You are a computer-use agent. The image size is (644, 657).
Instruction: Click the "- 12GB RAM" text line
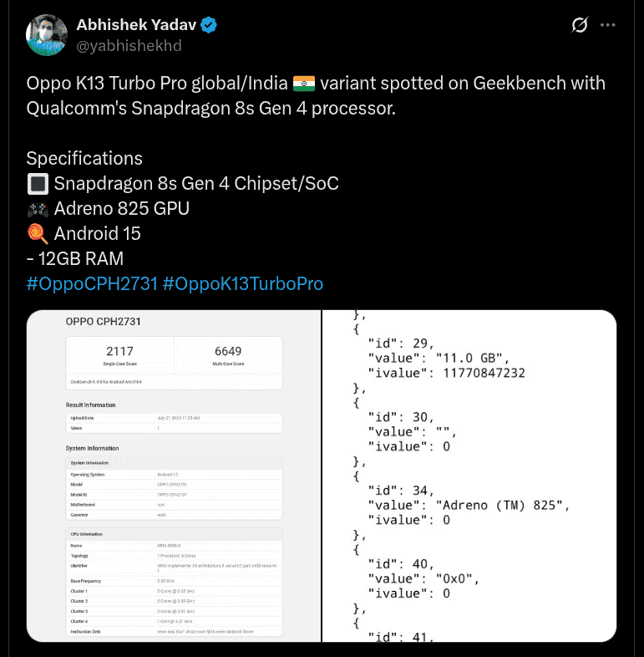75,258
